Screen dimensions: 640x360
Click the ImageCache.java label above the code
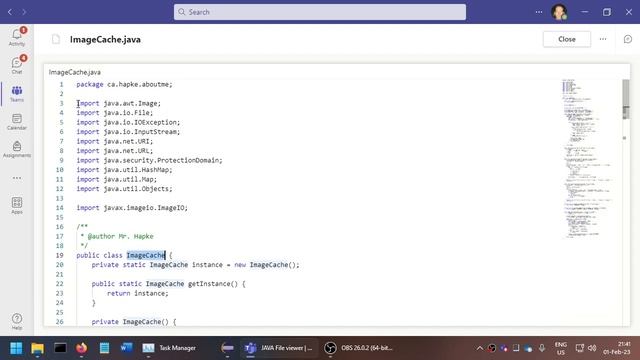pos(75,72)
